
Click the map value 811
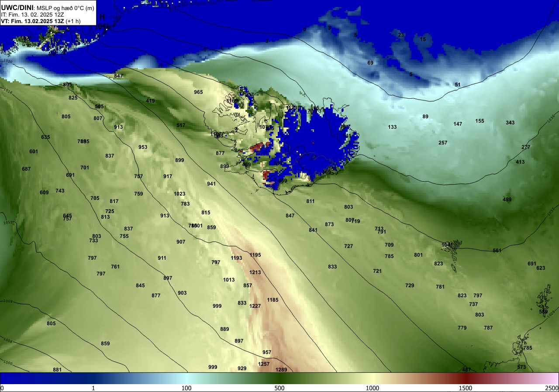(x=311, y=201)
